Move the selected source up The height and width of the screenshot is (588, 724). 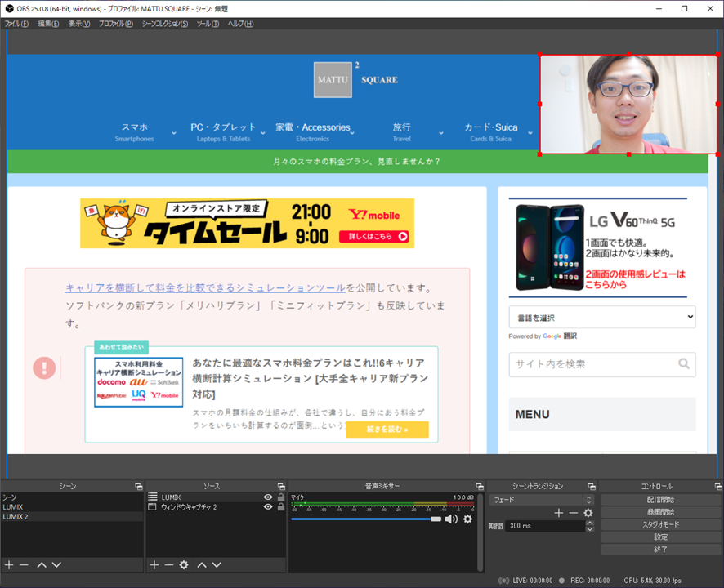201,565
